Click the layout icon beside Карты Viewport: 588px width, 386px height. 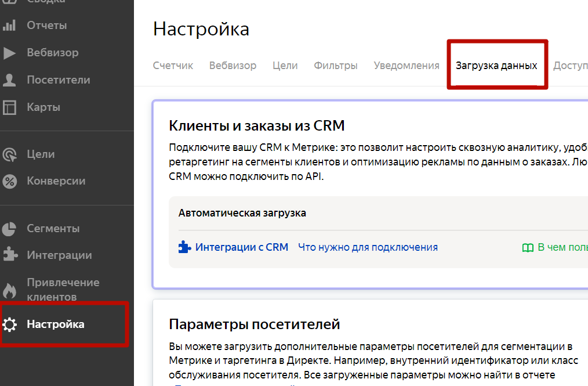point(9,107)
